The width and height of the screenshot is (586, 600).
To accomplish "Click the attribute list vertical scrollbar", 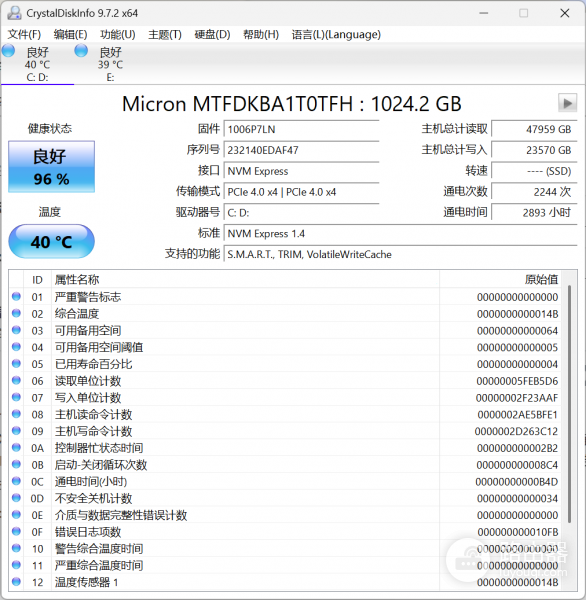I will (570, 404).
